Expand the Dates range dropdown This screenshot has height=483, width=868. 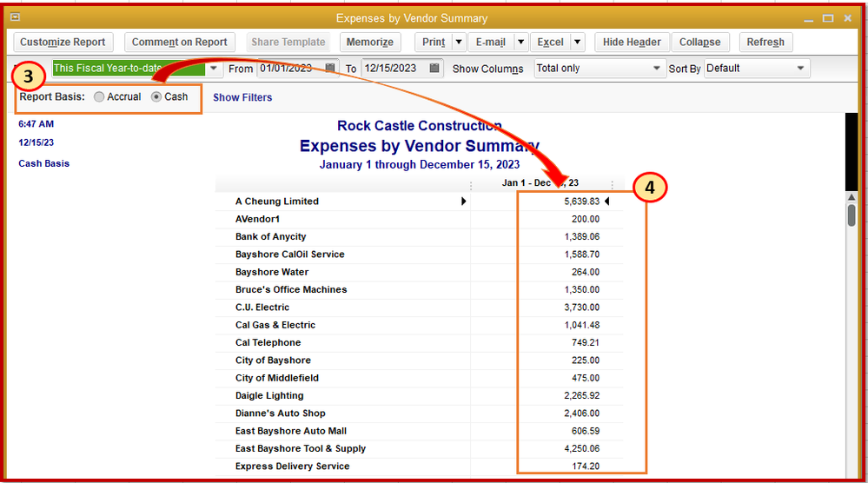[x=213, y=69]
